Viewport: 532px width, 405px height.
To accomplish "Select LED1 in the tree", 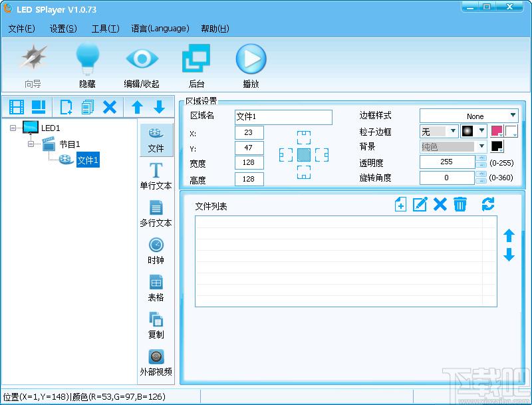I will click(51, 128).
